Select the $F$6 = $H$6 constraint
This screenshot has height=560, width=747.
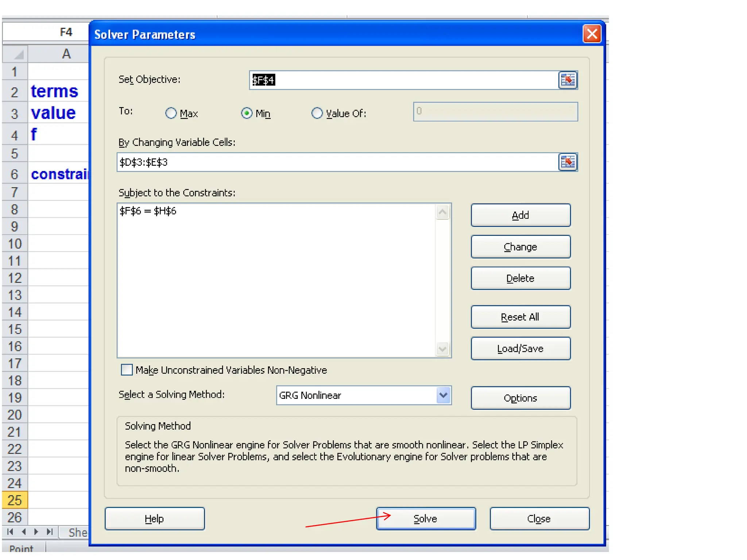tap(148, 211)
